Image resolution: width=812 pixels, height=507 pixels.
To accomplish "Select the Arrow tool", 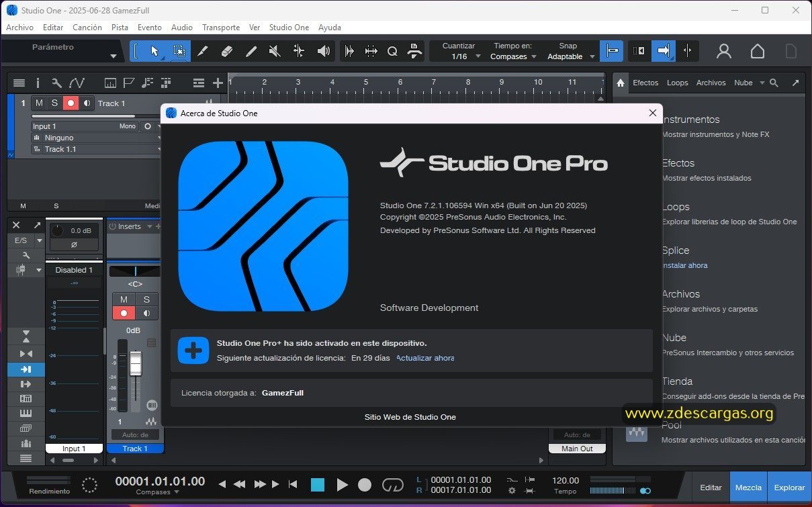I will point(154,51).
